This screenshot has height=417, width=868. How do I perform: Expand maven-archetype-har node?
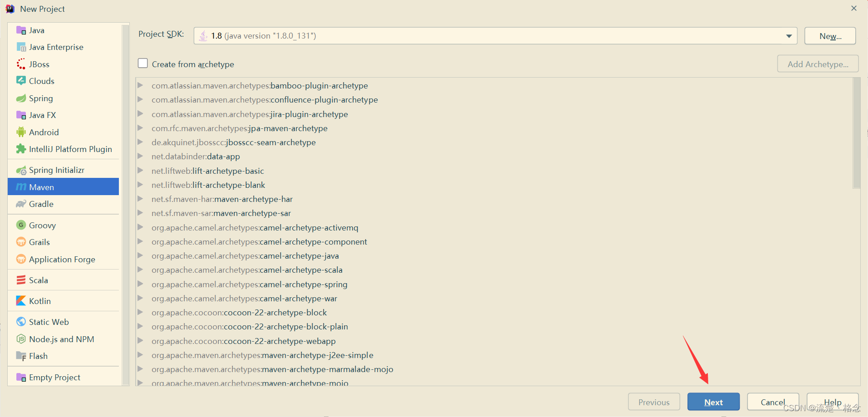(x=141, y=199)
